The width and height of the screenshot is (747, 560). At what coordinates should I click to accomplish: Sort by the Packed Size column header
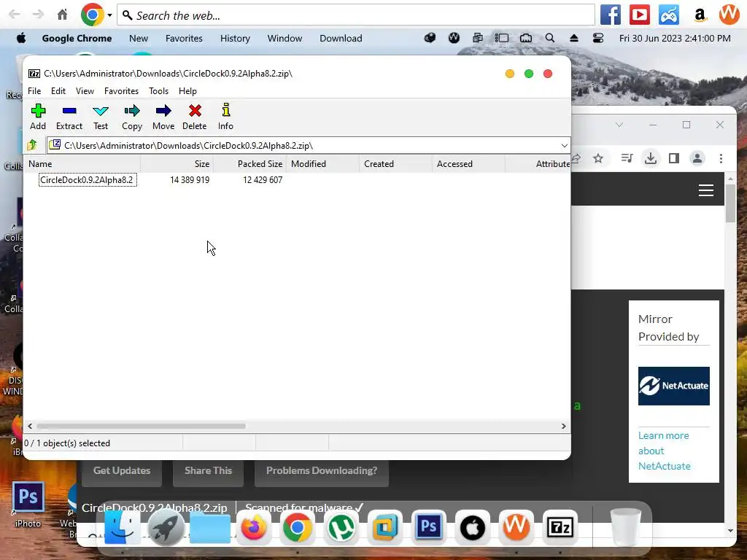tap(249, 164)
